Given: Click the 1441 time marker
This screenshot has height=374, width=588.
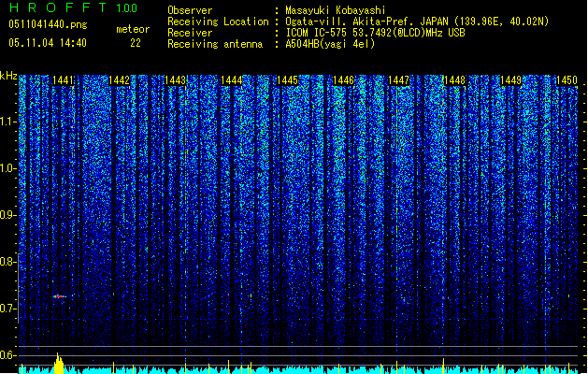Looking at the screenshot, I should pyautogui.click(x=63, y=80).
